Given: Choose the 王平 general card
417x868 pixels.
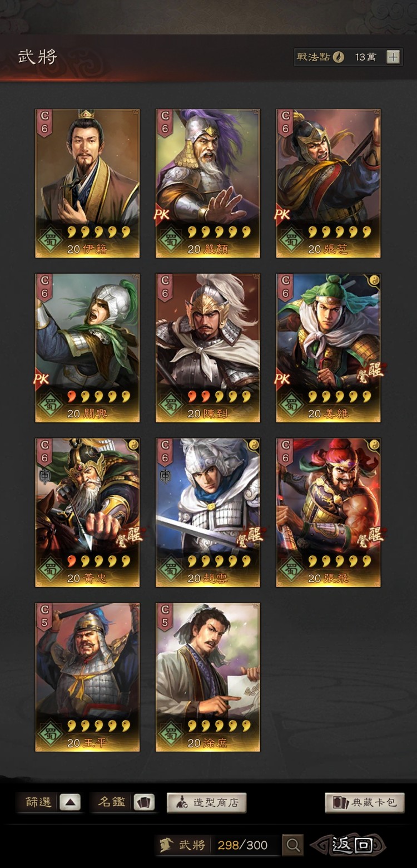Looking at the screenshot, I should coord(87,677).
